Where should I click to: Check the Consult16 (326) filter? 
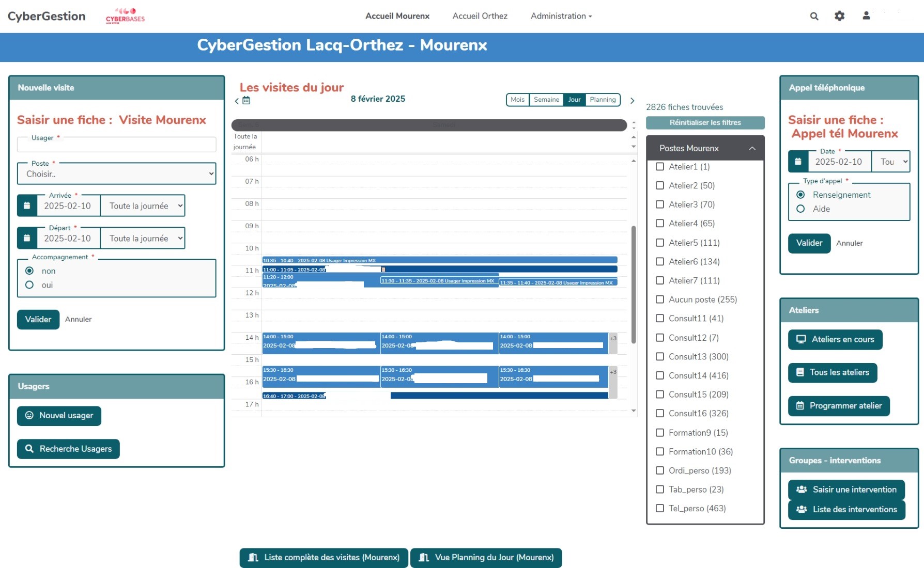(660, 413)
